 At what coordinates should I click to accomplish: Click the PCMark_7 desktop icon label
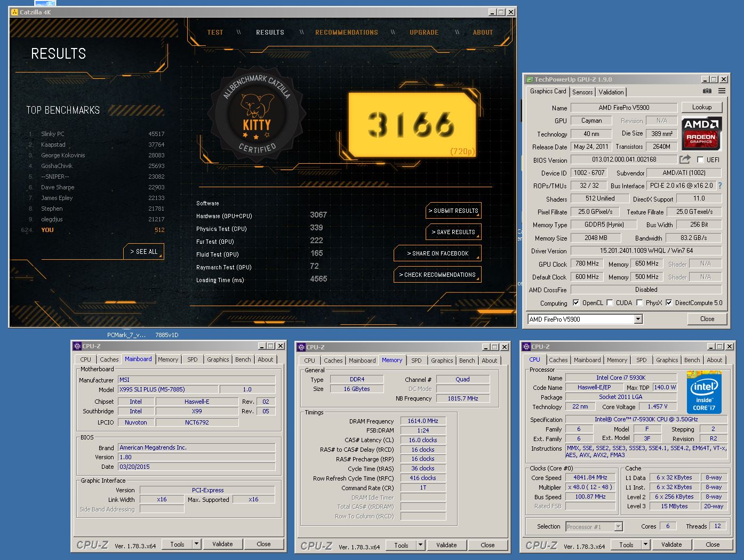point(126,335)
